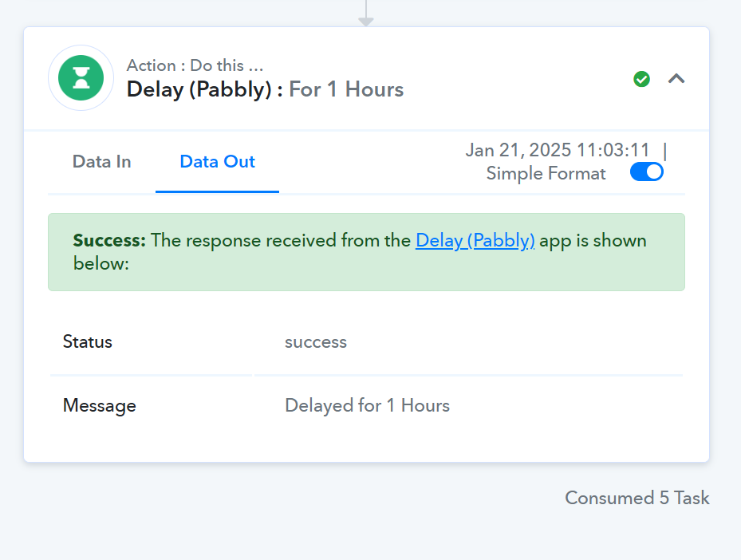Click the Delay (Pabbly) : For 1 Hours title
Viewport: 741px width, 560px height.
pos(265,90)
